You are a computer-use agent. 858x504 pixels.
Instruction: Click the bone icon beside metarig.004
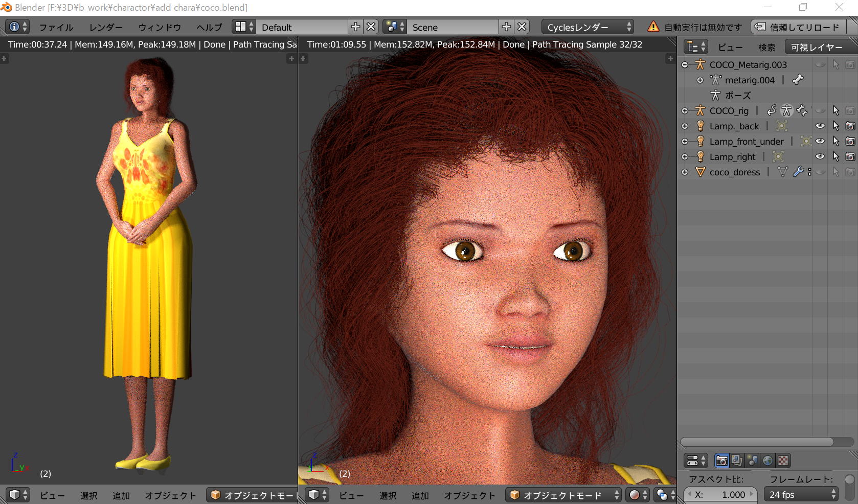(798, 80)
